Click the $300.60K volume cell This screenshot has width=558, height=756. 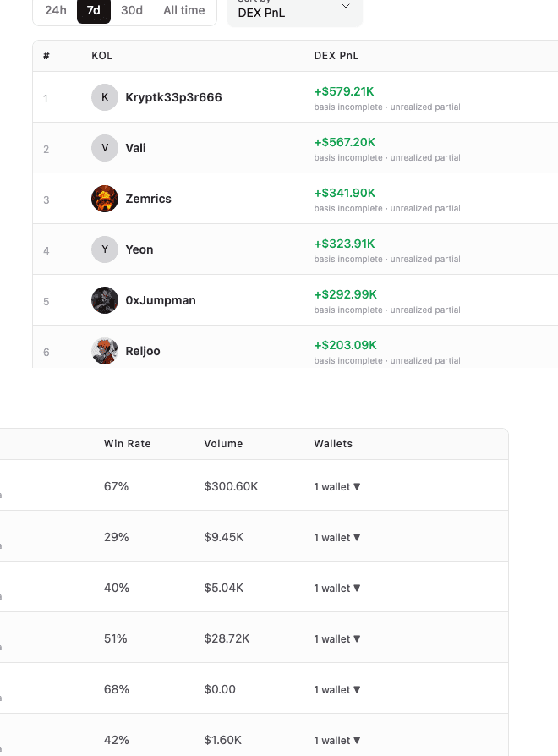pos(231,486)
